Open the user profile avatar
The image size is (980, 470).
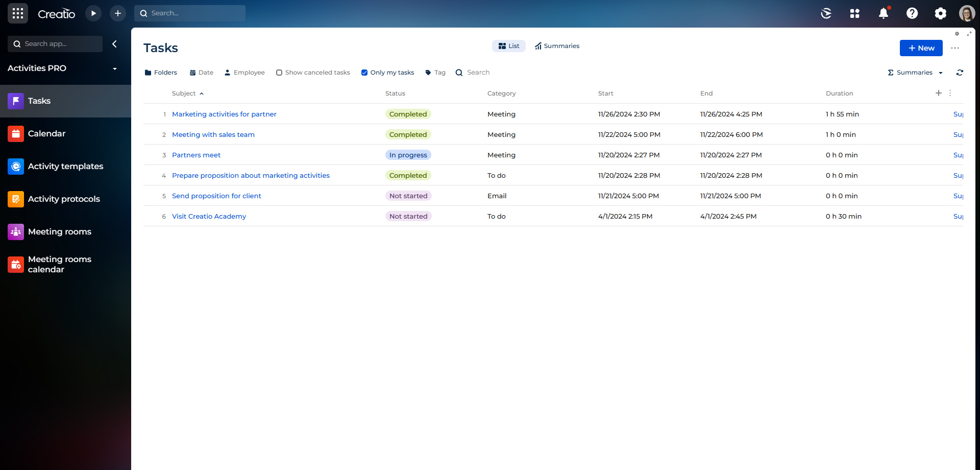[967, 13]
